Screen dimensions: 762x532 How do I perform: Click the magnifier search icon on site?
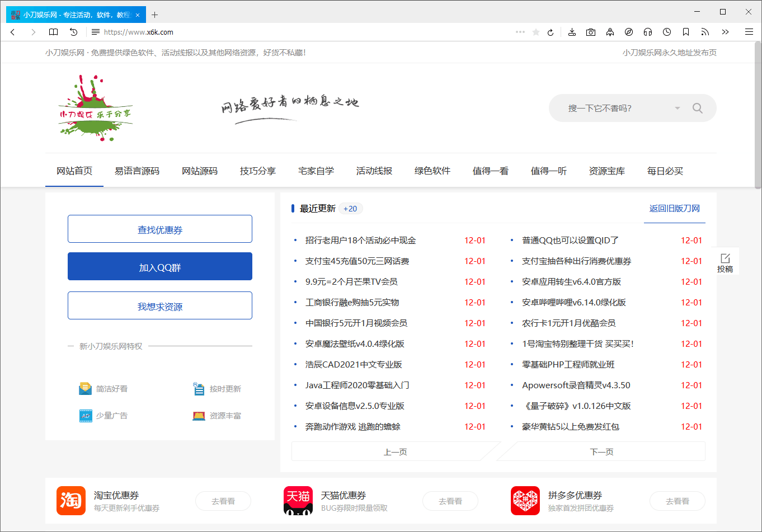[697, 108]
